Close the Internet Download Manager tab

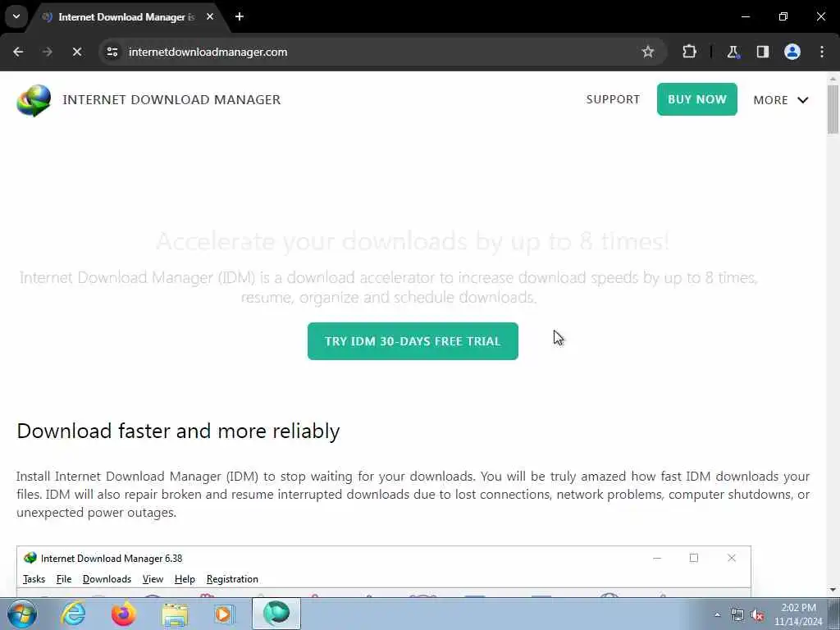coord(210,16)
